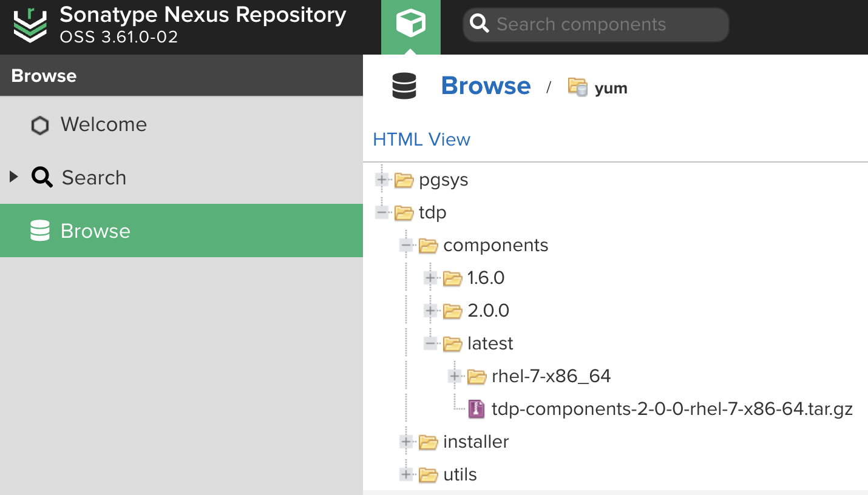Select the 2.0.0 tree row label

(x=488, y=311)
